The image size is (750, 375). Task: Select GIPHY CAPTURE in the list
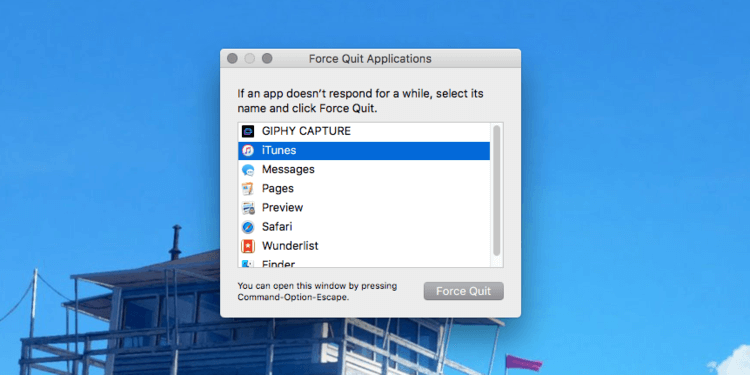[x=306, y=131]
